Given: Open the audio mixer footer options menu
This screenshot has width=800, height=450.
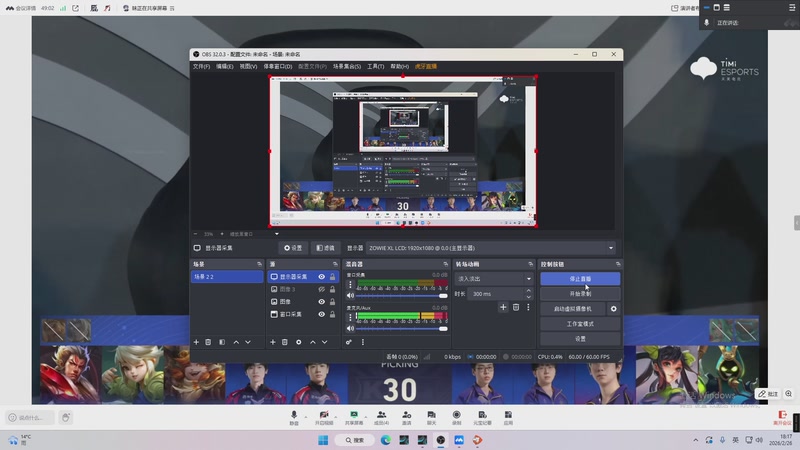Looking at the screenshot, I should click(363, 342).
